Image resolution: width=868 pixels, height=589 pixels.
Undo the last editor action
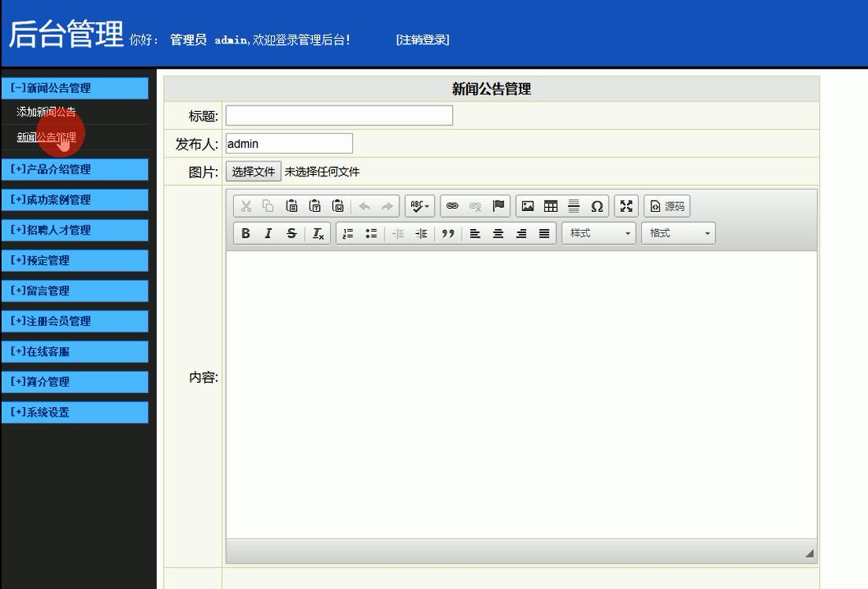click(364, 206)
